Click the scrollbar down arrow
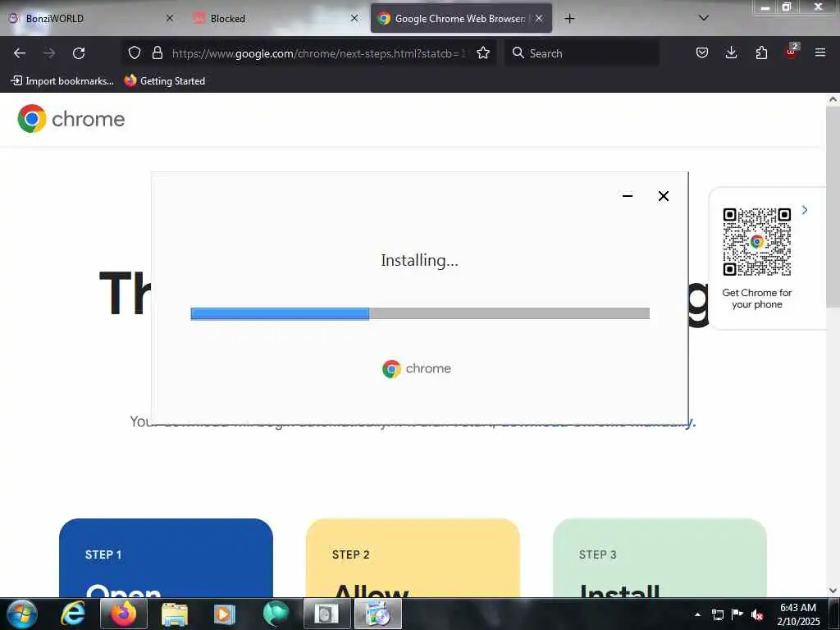The width and height of the screenshot is (840, 630). pyautogui.click(x=833, y=591)
